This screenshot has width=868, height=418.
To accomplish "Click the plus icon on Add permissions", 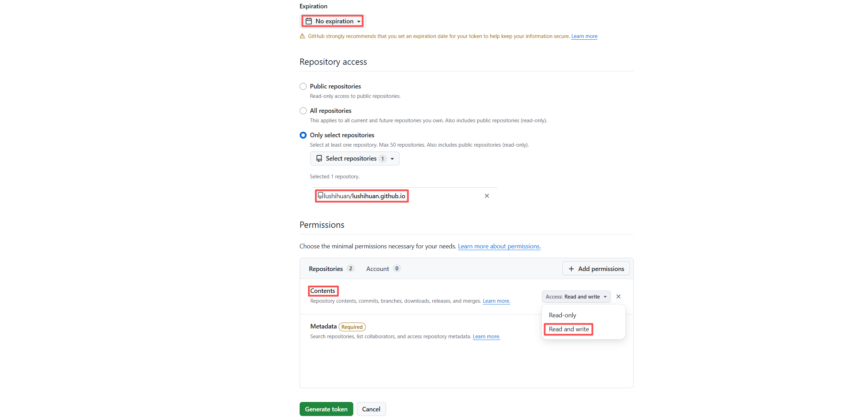I will tap(571, 269).
